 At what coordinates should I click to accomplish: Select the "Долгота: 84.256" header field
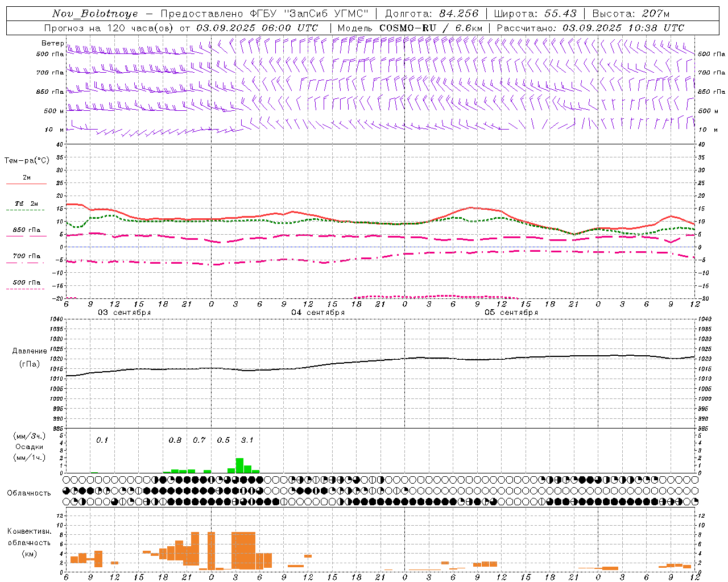432,14
